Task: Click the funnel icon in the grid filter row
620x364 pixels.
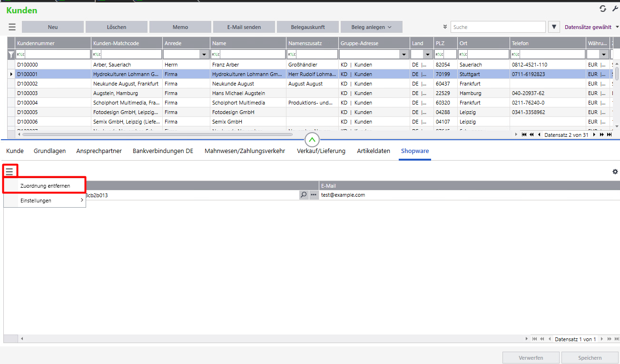Action: [11, 55]
